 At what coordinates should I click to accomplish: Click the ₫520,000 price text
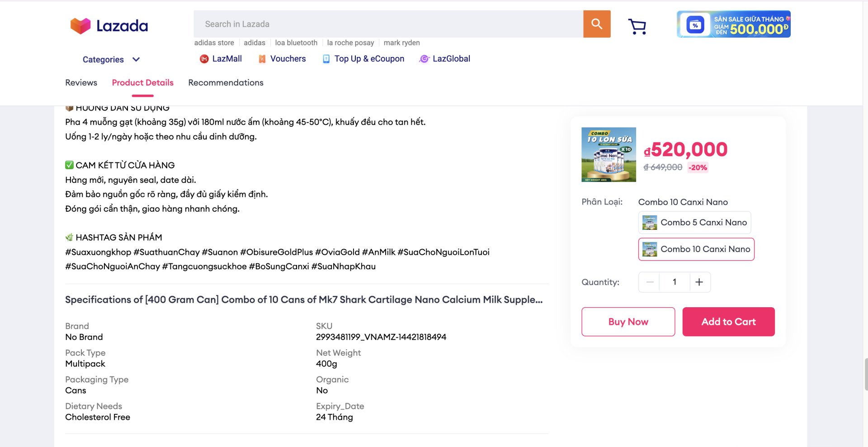coord(685,150)
